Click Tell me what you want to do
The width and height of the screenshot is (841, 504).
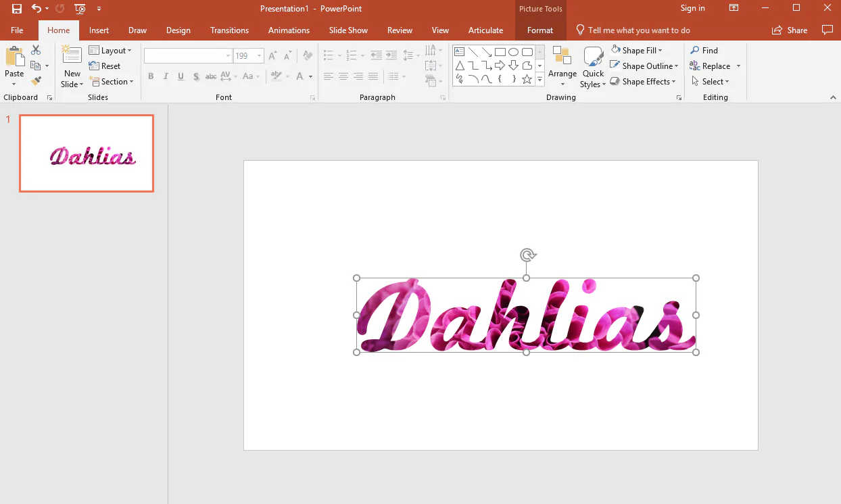(x=633, y=30)
